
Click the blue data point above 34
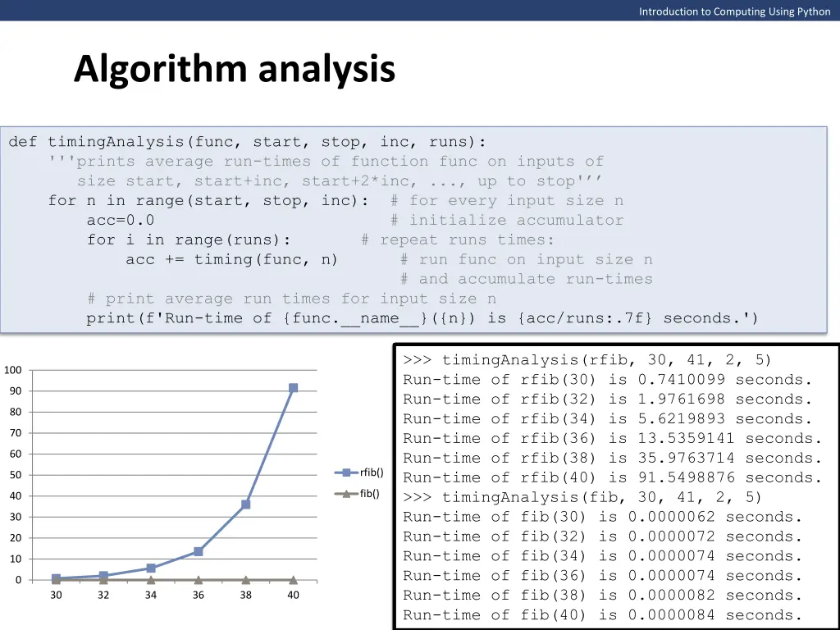150,568
